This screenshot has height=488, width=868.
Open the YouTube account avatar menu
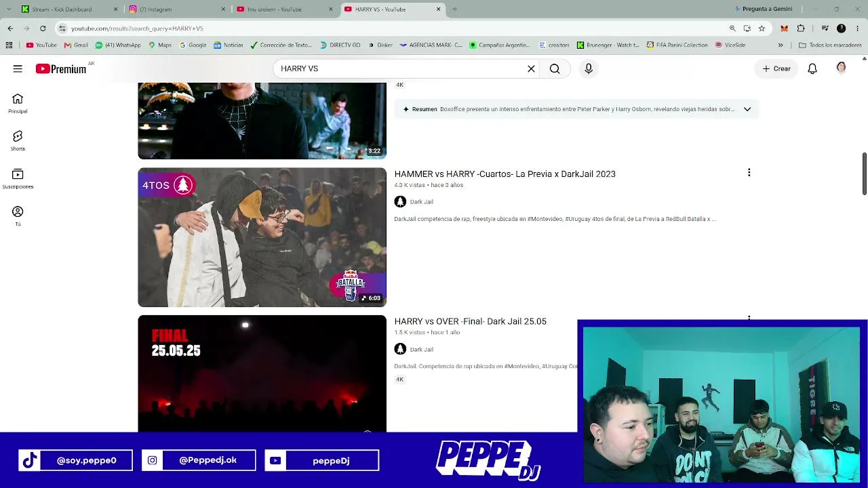(x=842, y=68)
